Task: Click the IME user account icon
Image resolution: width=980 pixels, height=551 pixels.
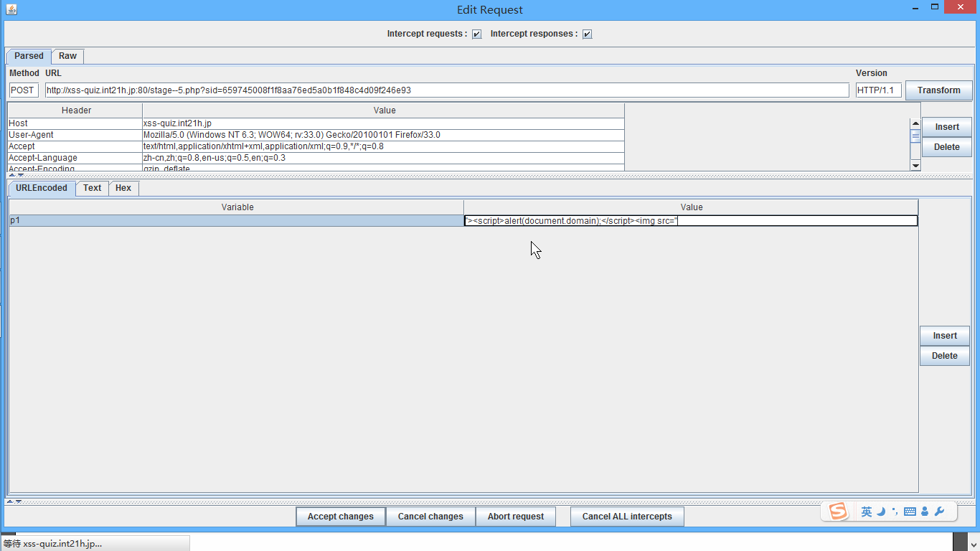Action: click(925, 512)
